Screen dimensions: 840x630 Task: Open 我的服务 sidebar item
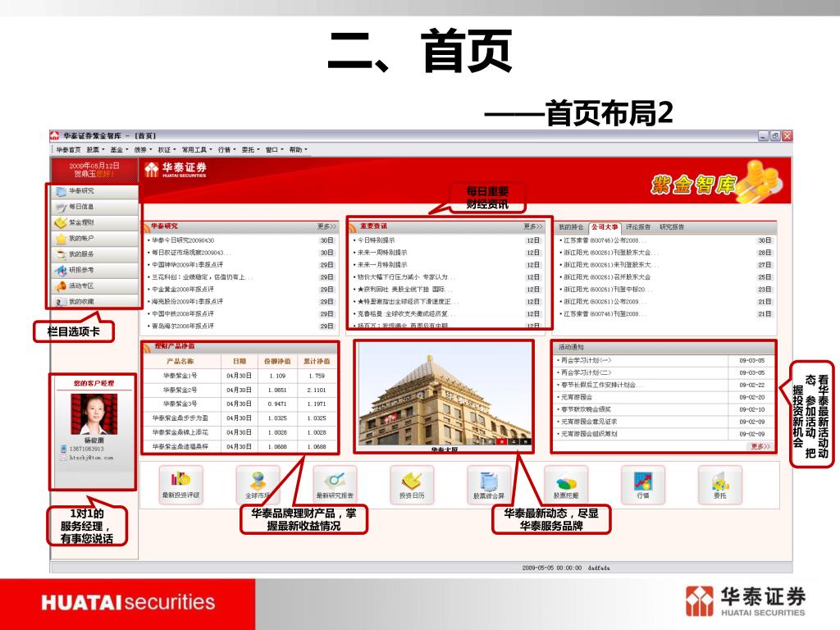click(95, 254)
